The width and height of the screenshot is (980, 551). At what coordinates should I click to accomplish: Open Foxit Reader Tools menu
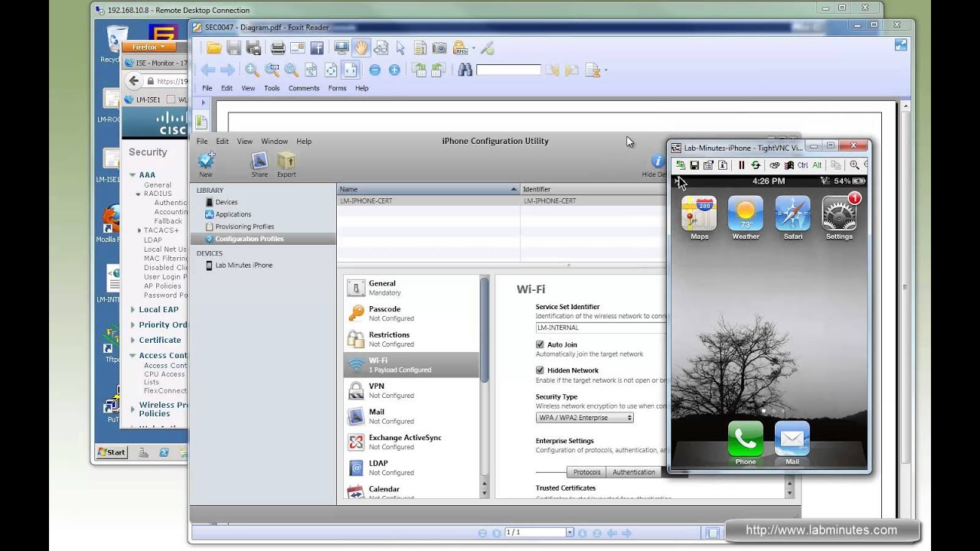pos(272,88)
